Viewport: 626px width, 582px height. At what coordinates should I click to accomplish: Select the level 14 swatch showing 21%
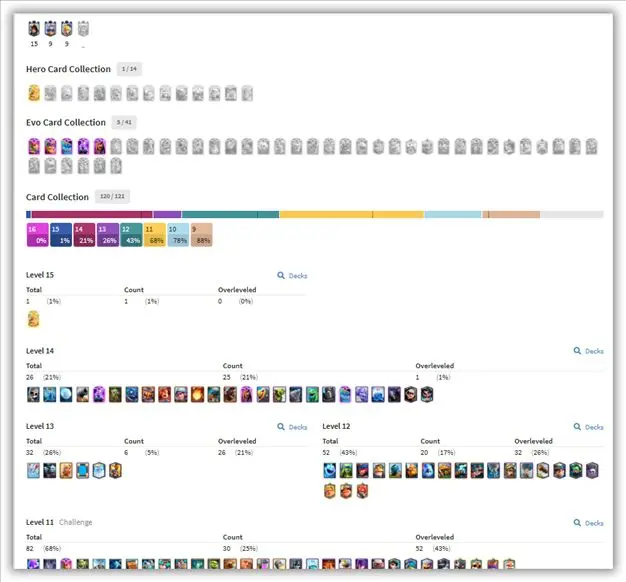(85, 235)
